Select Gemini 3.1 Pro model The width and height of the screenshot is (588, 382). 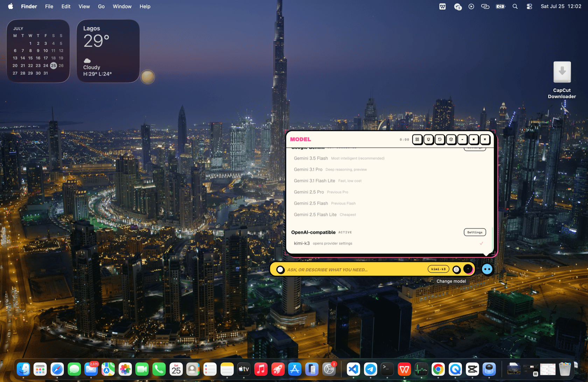pyautogui.click(x=388, y=169)
